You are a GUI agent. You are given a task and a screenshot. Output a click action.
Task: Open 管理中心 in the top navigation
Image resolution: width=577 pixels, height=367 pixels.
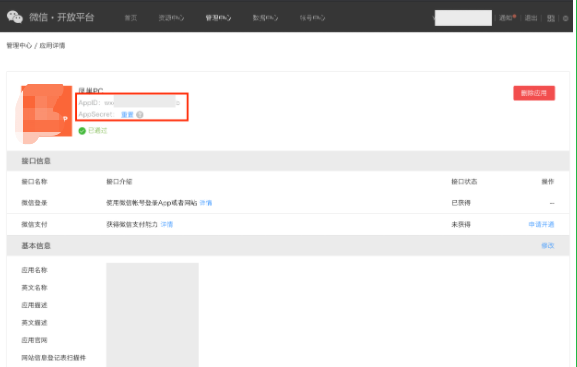(x=218, y=18)
